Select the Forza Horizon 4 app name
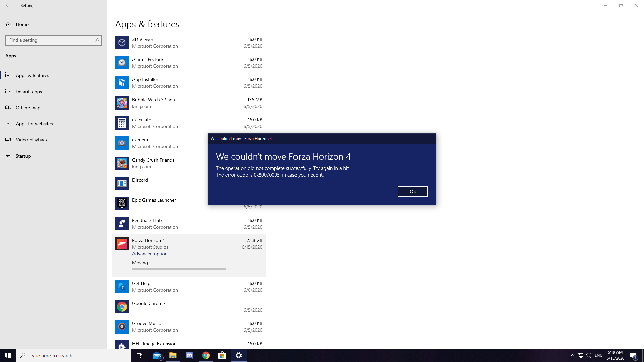The height and width of the screenshot is (362, 644). 148,240
